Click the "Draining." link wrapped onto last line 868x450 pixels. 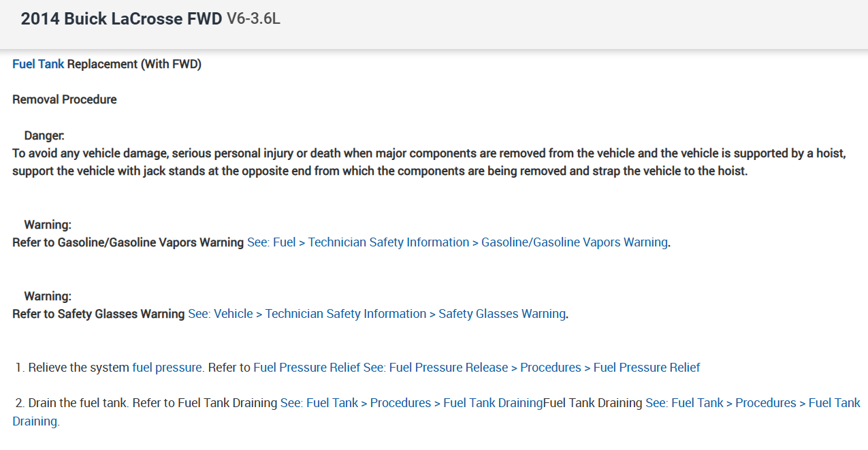click(x=35, y=421)
